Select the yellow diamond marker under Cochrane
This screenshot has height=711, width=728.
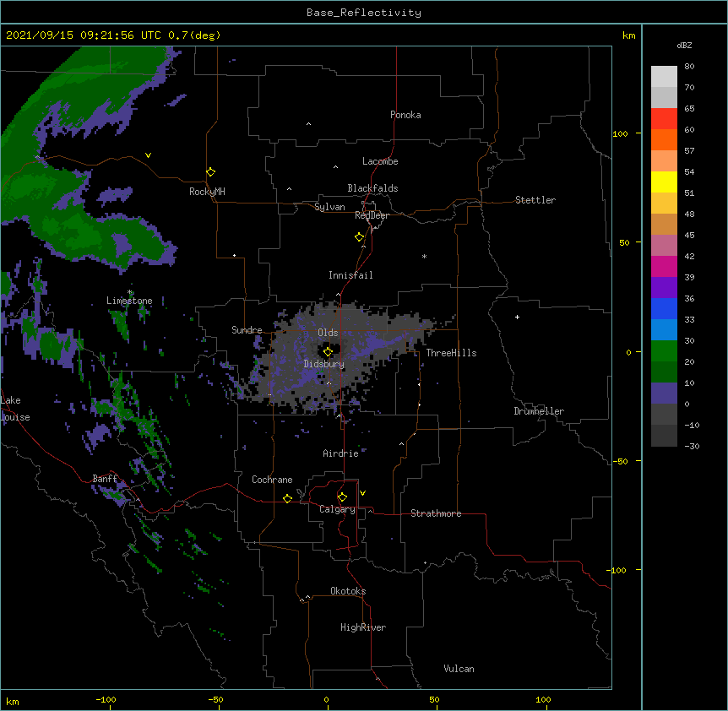click(287, 498)
